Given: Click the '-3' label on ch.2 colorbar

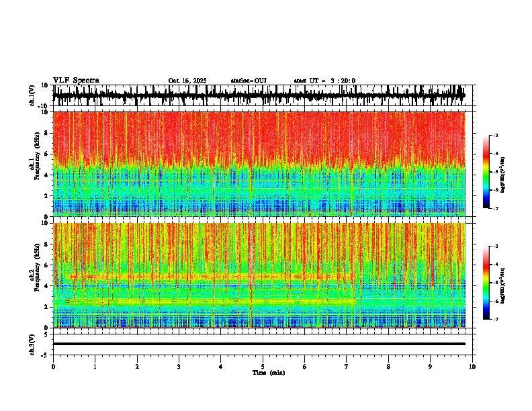Looking at the screenshot, I should pos(495,246).
